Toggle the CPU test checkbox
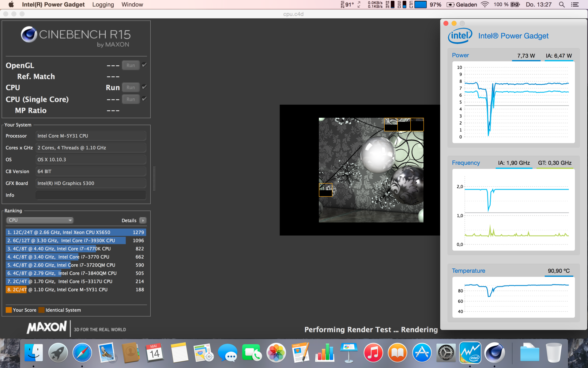Screen dimensions: 588x368 [x=144, y=87]
